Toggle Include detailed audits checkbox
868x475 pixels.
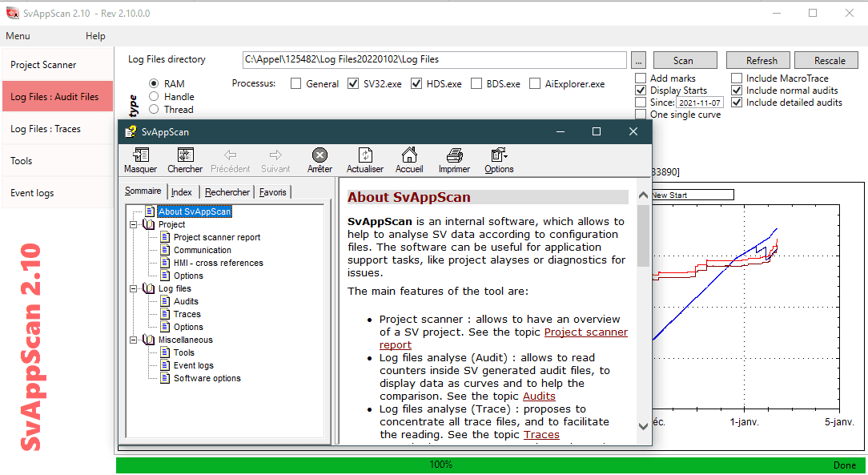tap(737, 103)
